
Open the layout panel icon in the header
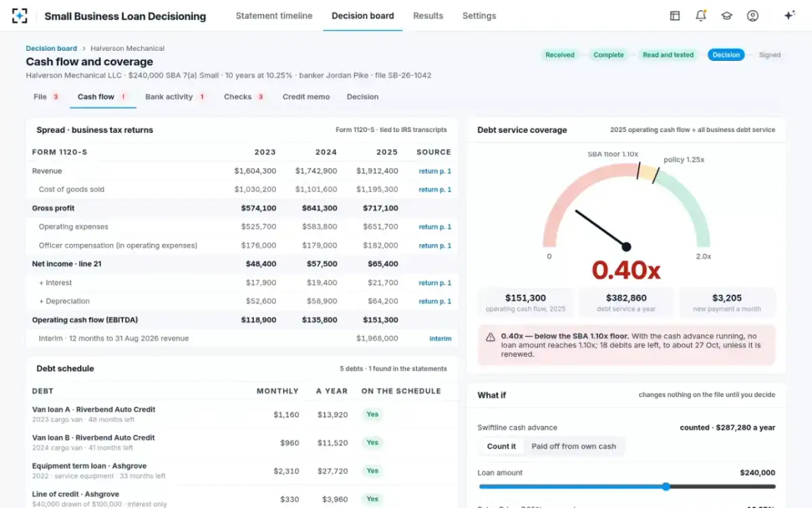(x=675, y=16)
